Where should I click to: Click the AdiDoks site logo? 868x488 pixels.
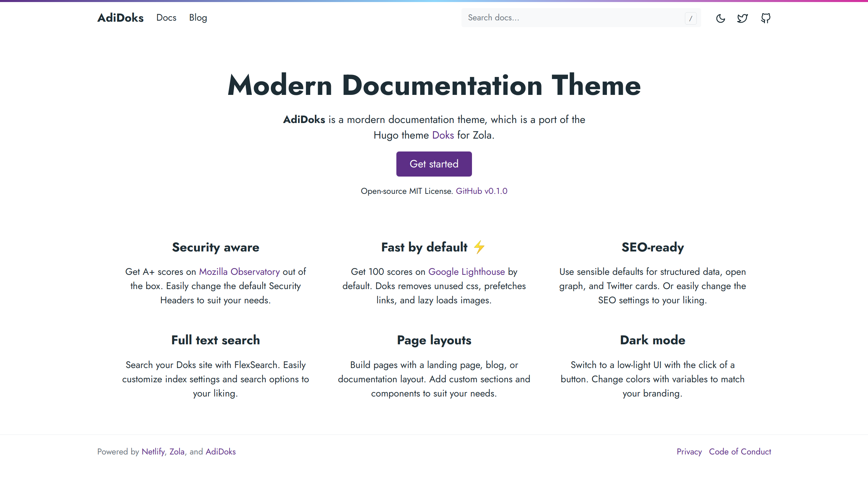(x=120, y=18)
